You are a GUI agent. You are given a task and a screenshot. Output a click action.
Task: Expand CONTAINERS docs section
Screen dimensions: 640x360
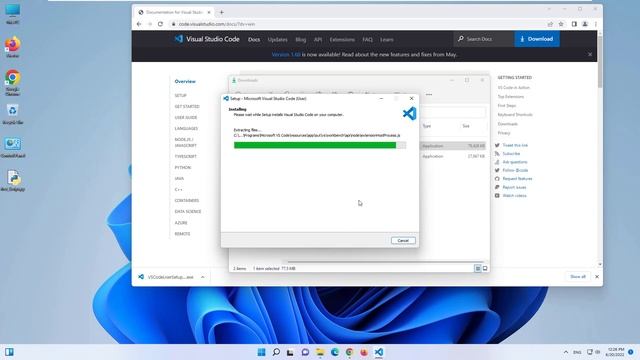187,200
